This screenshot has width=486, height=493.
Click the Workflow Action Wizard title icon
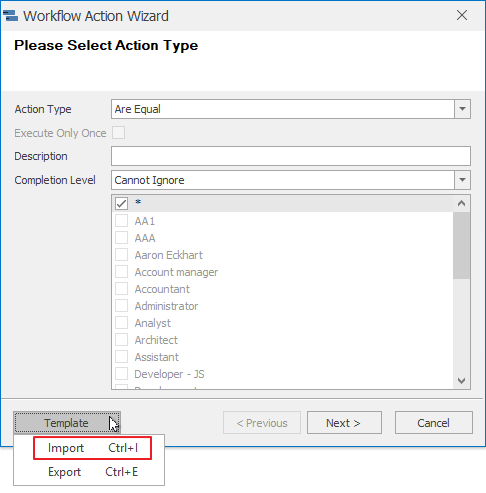pos(10,16)
